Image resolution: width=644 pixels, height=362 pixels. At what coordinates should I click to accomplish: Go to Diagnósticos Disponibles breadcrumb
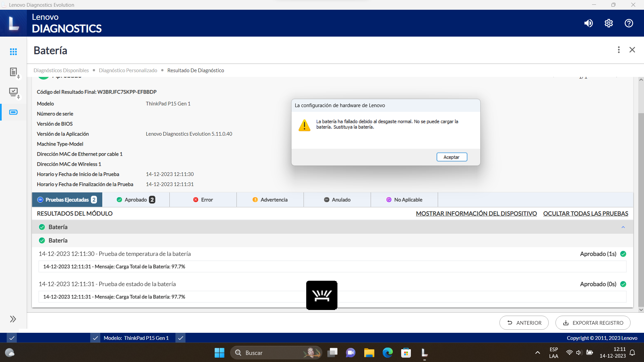(61, 70)
